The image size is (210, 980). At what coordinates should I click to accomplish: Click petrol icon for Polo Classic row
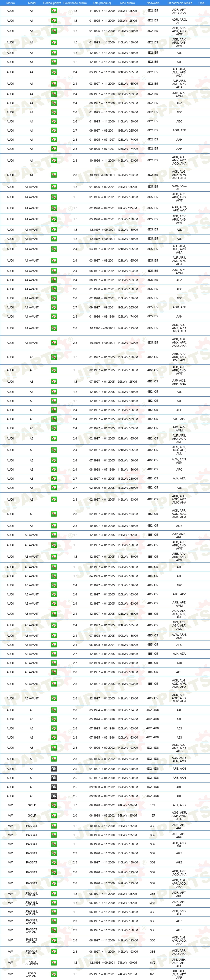pyautogui.click(x=54, y=963)
